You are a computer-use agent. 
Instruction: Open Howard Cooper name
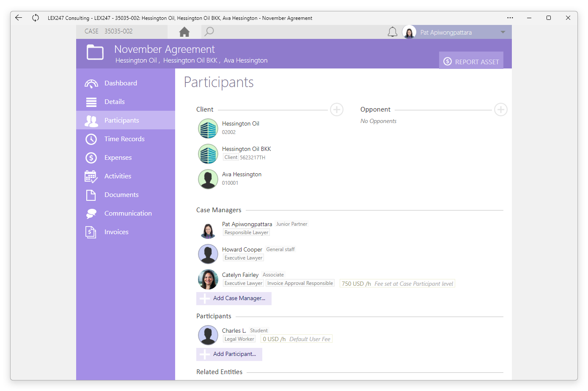[242, 249]
